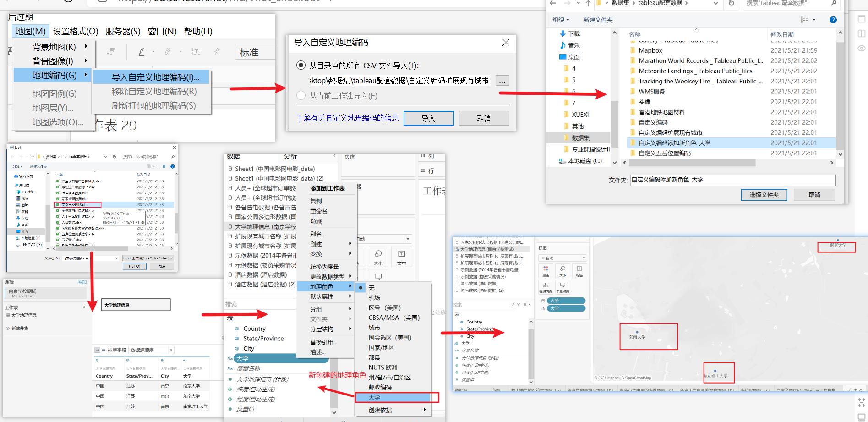Open the view options dropdown arrow in folder dialog
This screenshot has height=422, width=868.
[814, 20]
